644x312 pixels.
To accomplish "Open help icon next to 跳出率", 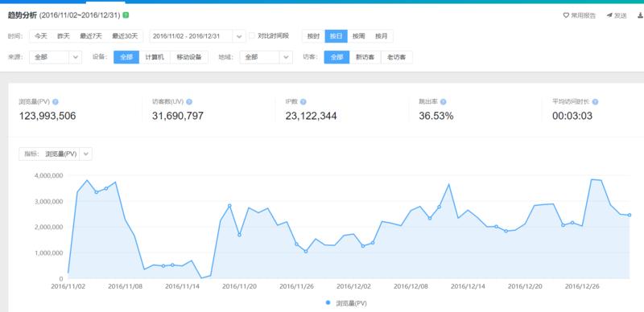I will (444, 102).
